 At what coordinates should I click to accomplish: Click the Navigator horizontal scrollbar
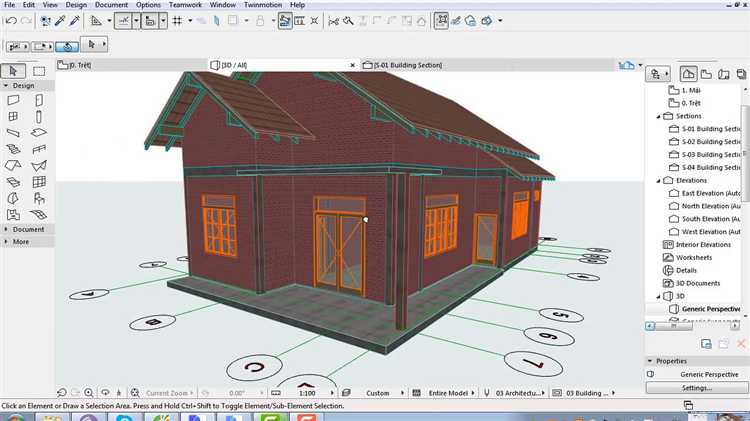pos(693,326)
